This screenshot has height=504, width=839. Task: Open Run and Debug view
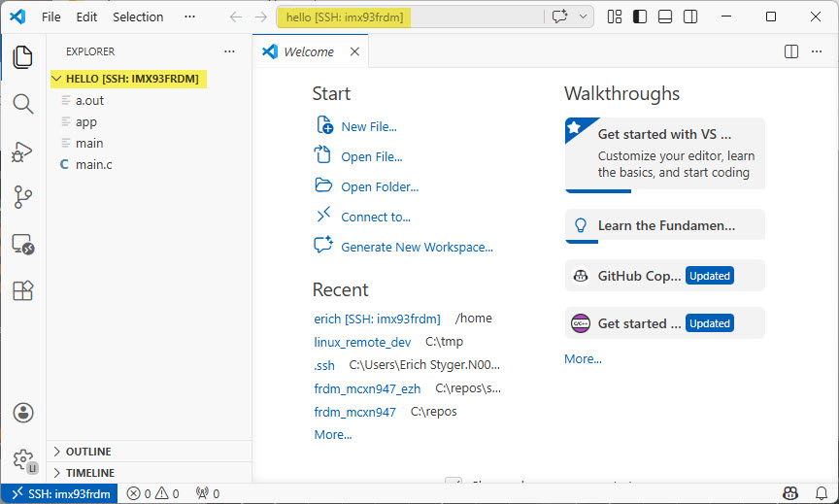22,151
